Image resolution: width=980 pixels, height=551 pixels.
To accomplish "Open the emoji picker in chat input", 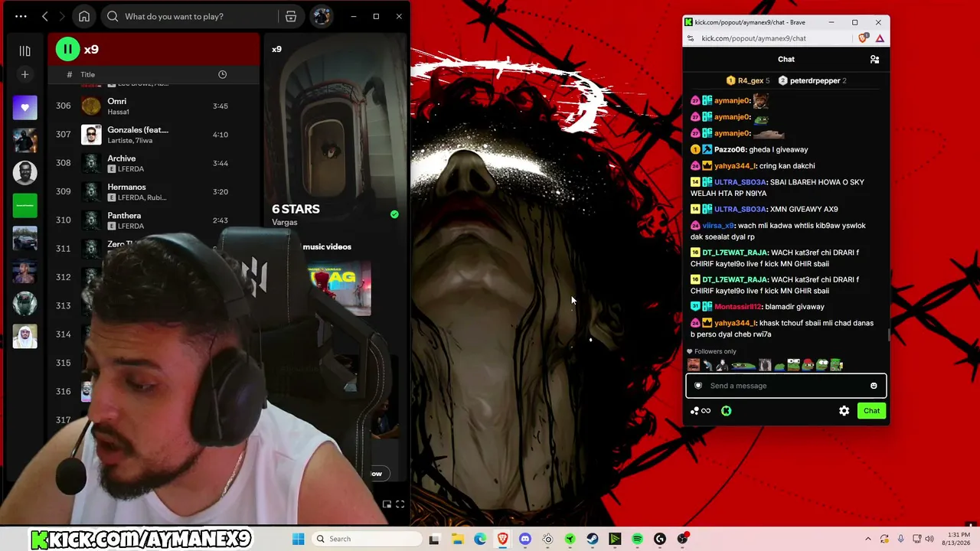I will pyautogui.click(x=874, y=386).
